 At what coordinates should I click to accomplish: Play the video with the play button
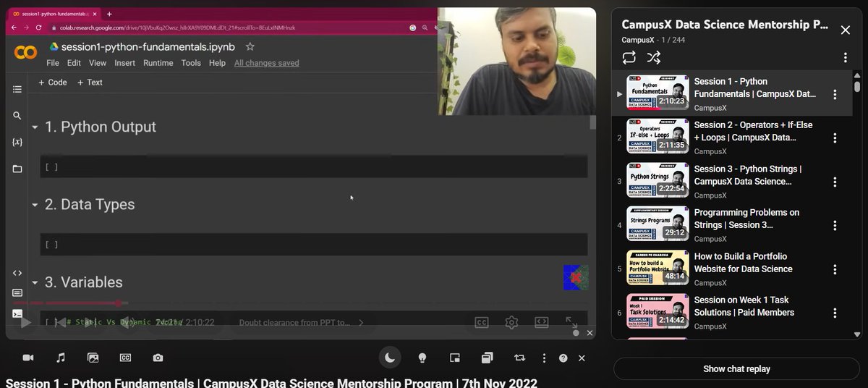[25, 323]
